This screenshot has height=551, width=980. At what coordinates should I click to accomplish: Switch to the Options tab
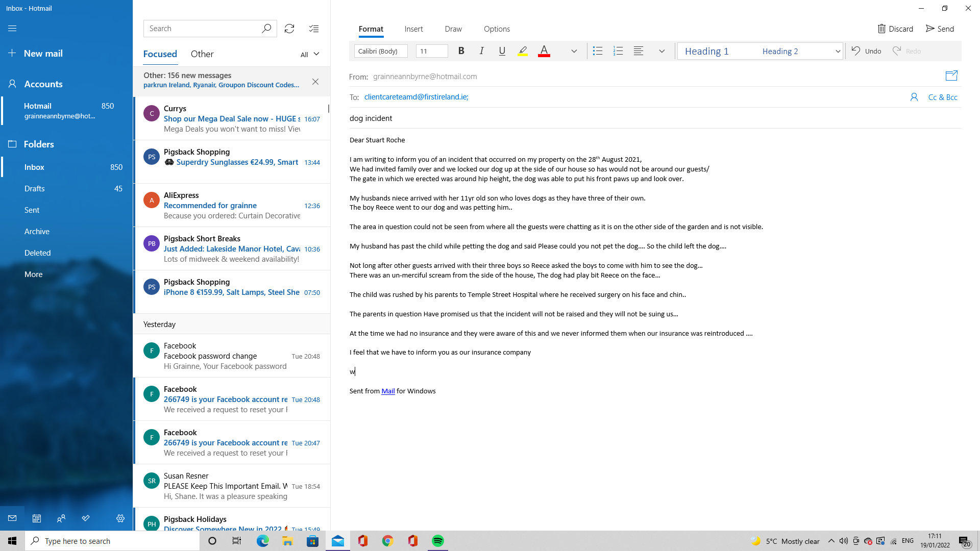(x=497, y=29)
